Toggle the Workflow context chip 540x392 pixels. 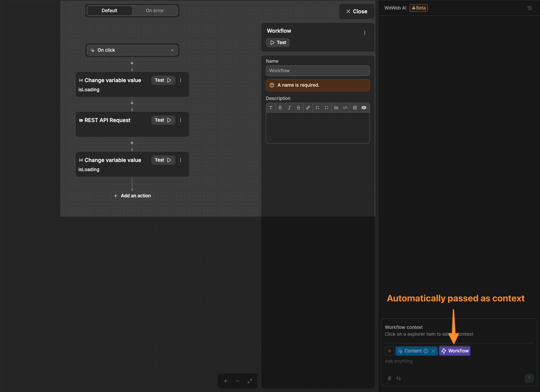[455, 351]
